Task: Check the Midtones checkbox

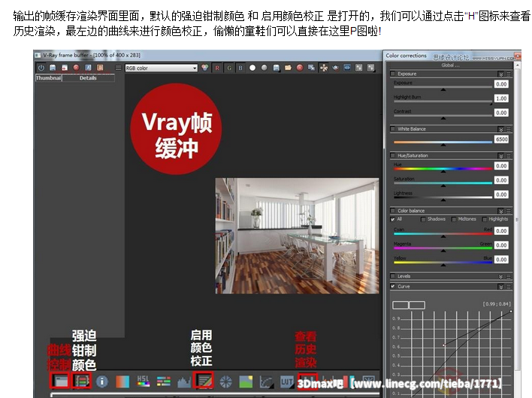Action: pyautogui.click(x=454, y=219)
